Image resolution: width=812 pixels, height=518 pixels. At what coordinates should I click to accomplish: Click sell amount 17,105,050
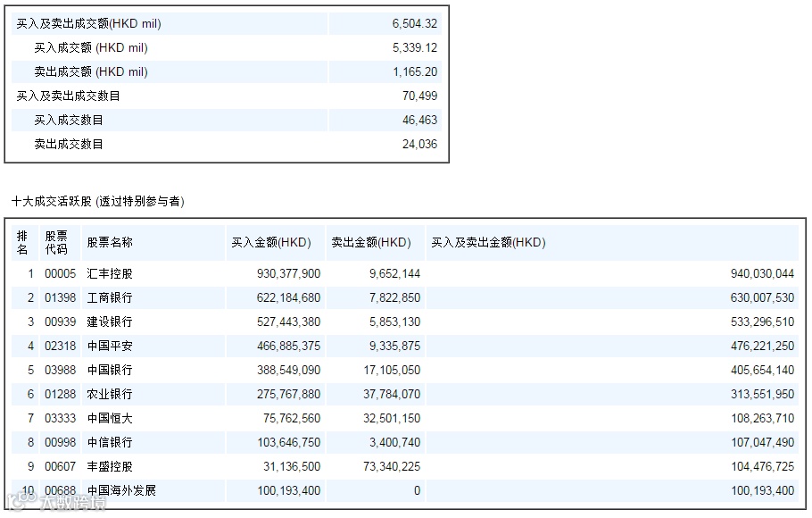(392, 371)
